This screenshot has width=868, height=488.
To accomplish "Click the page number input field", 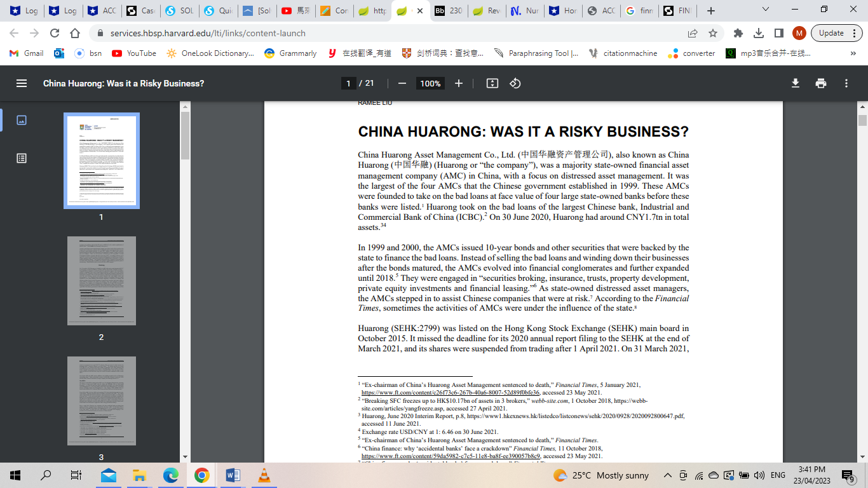I will tap(348, 83).
